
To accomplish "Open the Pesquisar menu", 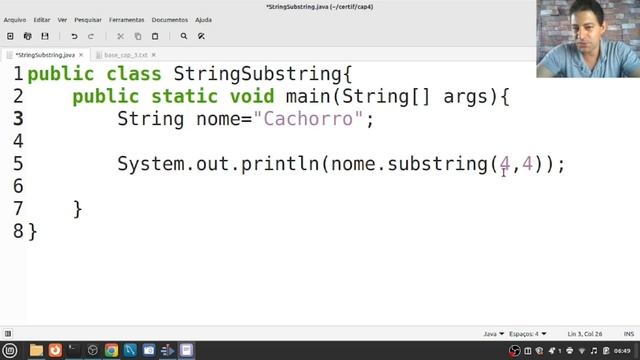I will [88, 20].
